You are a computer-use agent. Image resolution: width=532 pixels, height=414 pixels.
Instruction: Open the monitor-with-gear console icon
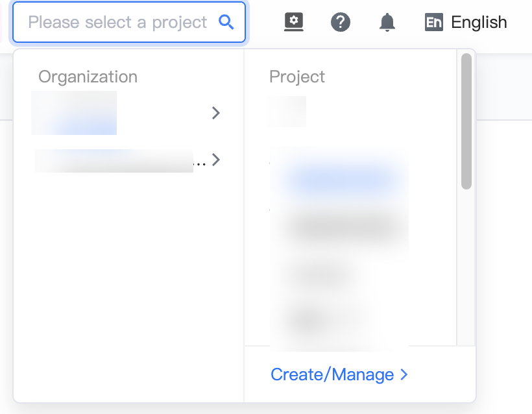(x=294, y=23)
